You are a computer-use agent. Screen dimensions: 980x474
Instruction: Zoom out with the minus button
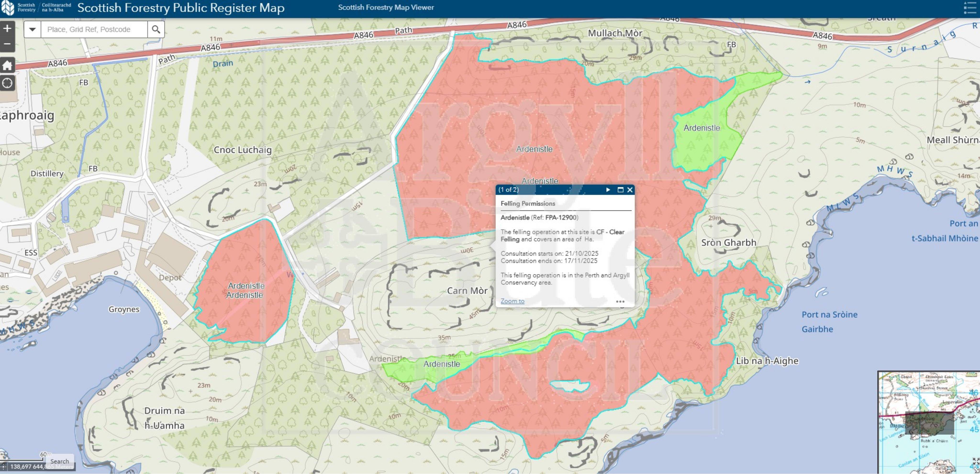point(7,44)
